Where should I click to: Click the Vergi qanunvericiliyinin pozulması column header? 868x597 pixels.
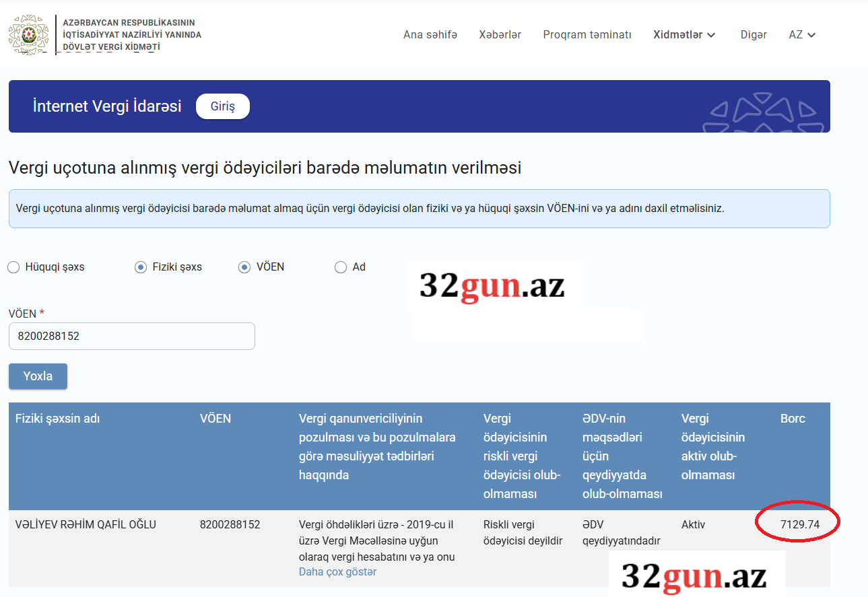[377, 447]
